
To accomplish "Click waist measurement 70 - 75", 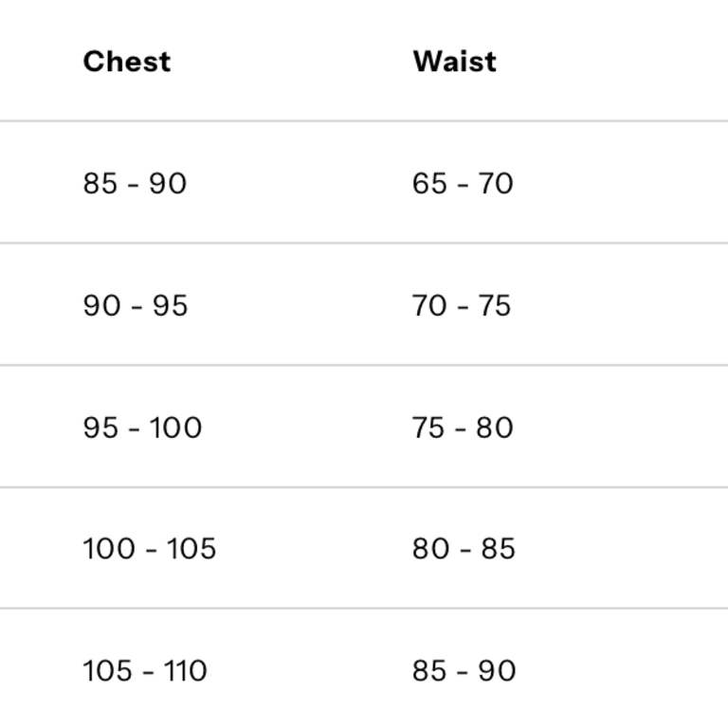I will [462, 305].
